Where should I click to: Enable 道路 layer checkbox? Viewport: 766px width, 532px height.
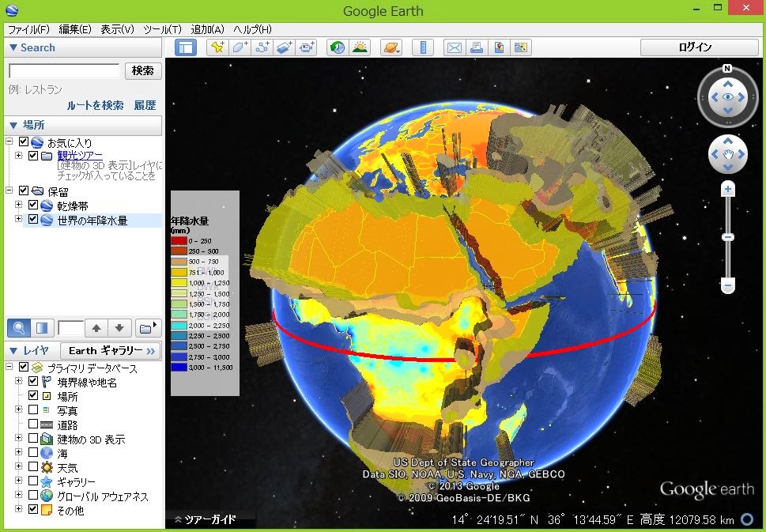pos(33,424)
